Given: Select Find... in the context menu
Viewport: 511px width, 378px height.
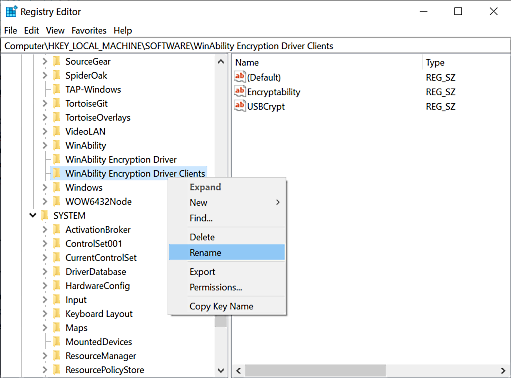Looking at the screenshot, I should [227, 218].
